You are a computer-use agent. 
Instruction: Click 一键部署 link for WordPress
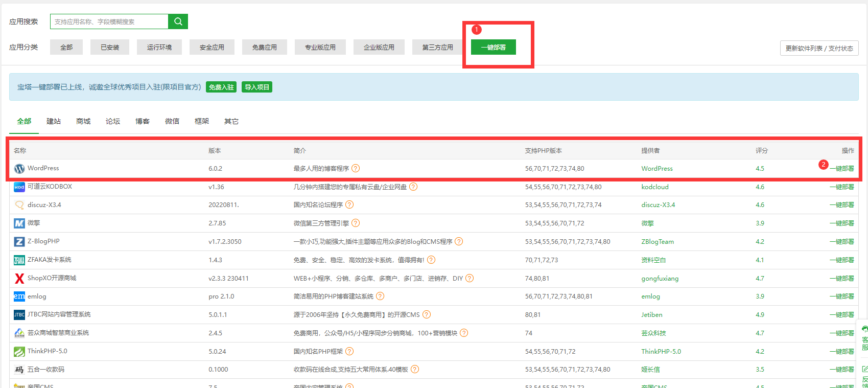(841, 168)
